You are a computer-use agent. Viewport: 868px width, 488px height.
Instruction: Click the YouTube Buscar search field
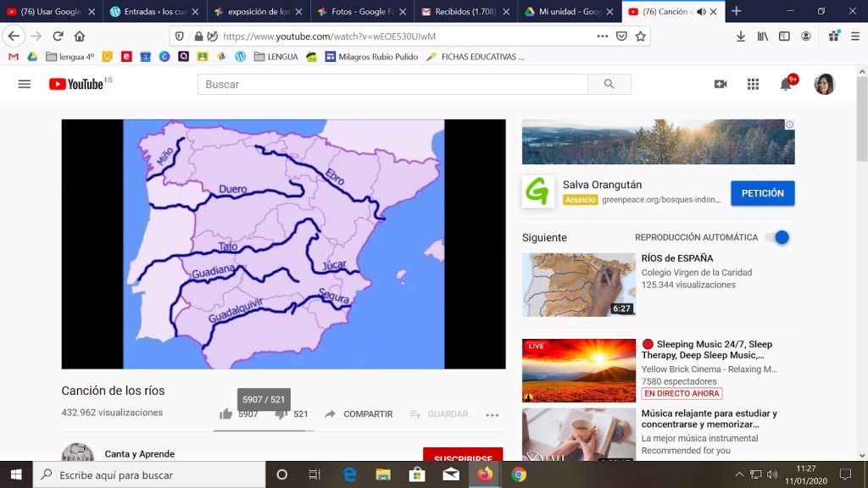coord(392,84)
